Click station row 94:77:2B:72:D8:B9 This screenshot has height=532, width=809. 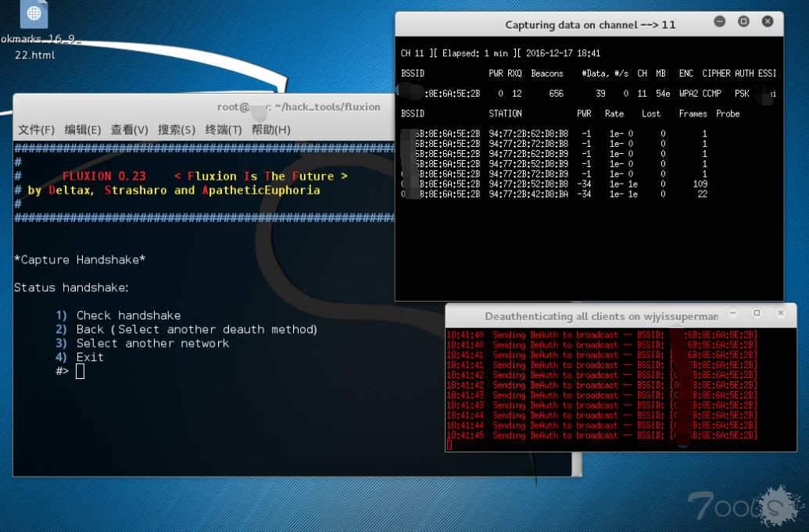click(553, 173)
